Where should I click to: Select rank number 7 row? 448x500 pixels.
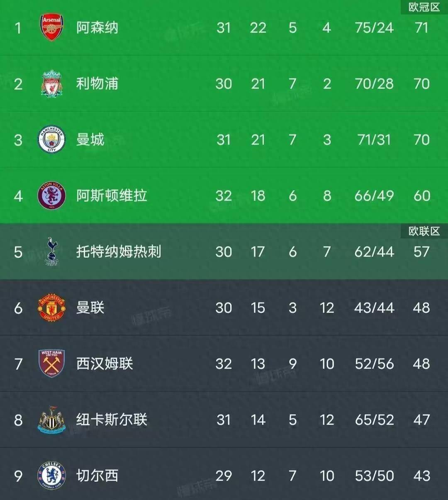click(18, 364)
